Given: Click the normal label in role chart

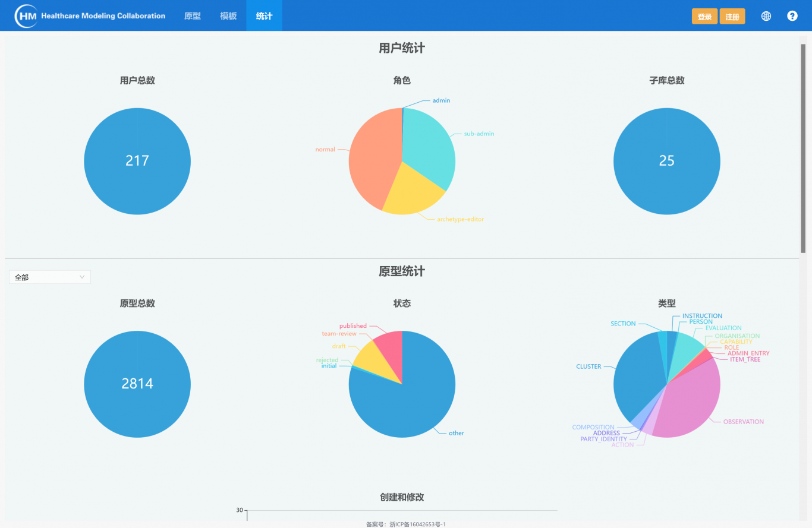Looking at the screenshot, I should coord(325,150).
